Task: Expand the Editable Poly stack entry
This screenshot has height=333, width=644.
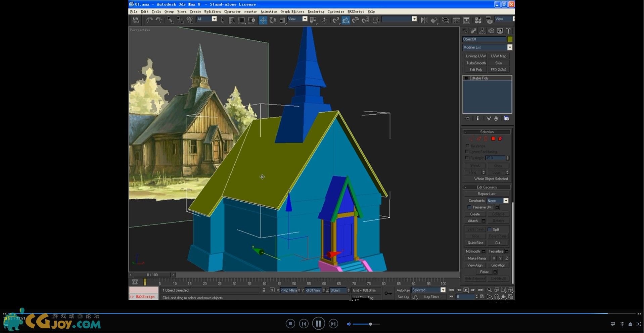Action: [466, 78]
